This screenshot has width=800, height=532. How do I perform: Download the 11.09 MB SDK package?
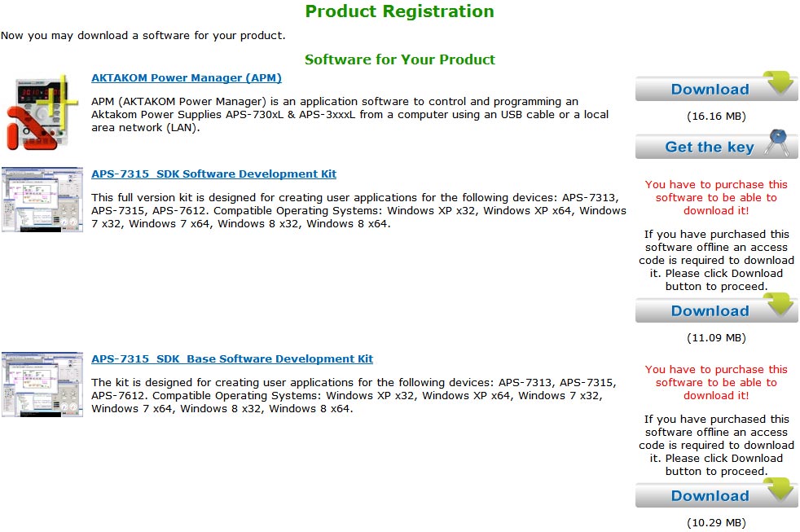pyautogui.click(x=716, y=309)
